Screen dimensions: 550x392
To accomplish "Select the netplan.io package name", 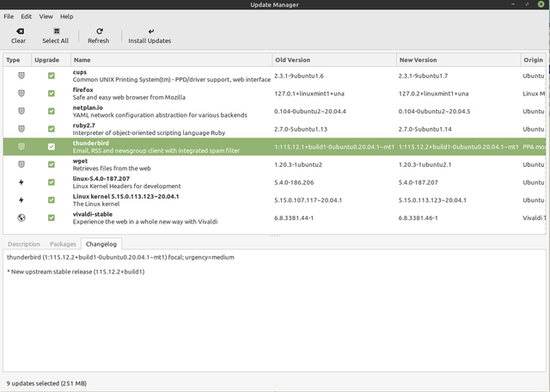I will [x=88, y=107].
